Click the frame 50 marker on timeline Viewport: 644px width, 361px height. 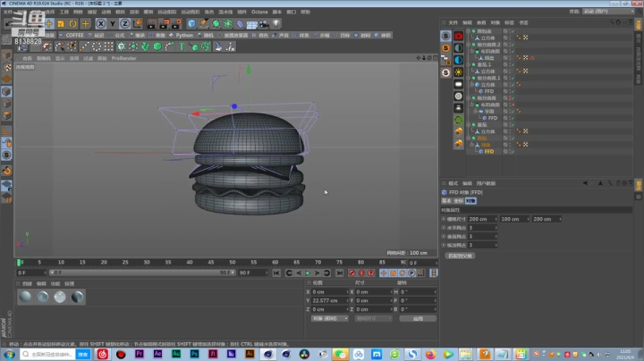[232, 262]
